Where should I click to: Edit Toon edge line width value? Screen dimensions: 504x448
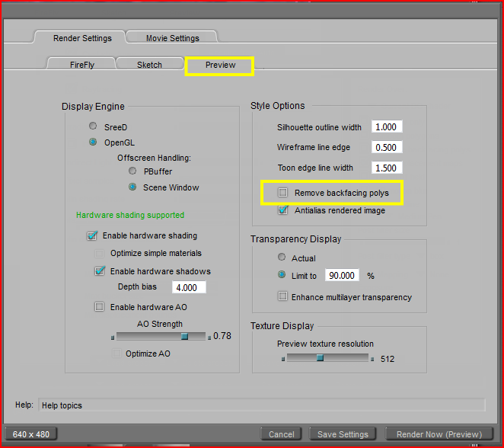(387, 168)
